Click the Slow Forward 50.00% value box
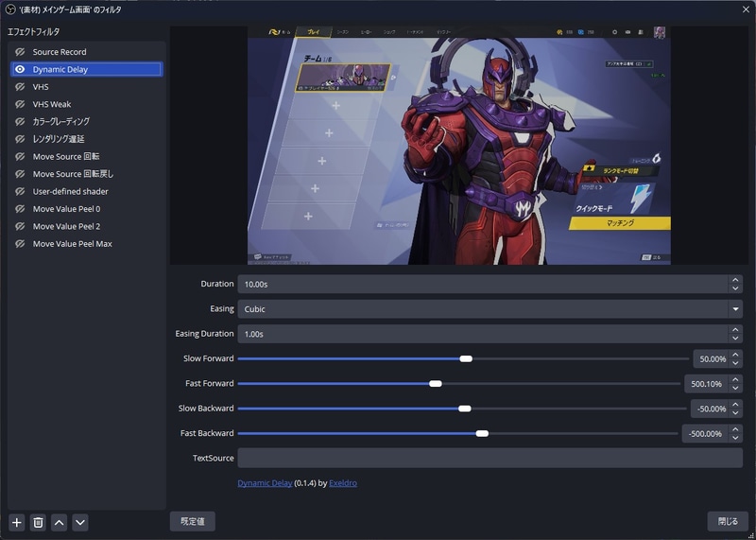Viewport: 756px width, 540px height. click(x=711, y=359)
